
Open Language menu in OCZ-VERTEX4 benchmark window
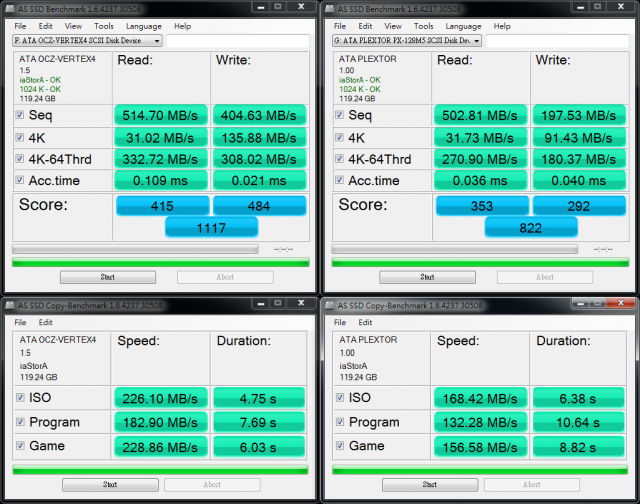pyautogui.click(x=144, y=26)
